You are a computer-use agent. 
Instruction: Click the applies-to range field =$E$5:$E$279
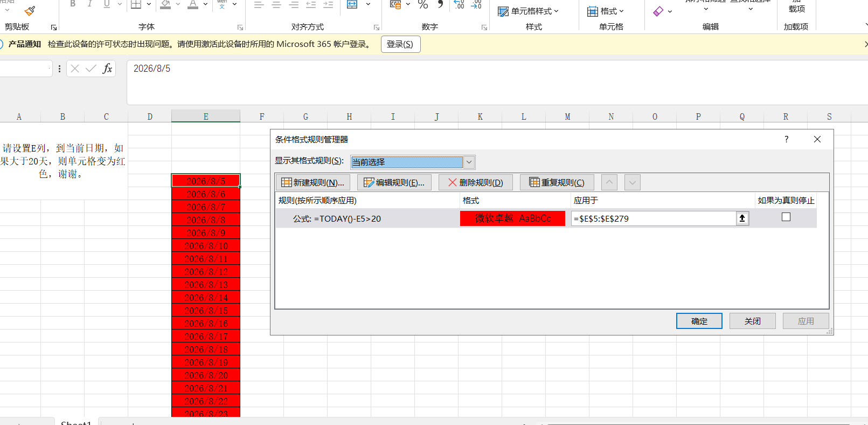point(654,218)
